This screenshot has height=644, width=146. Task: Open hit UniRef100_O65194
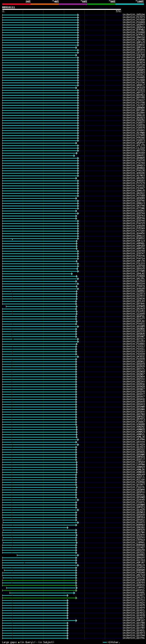click(134, 15)
